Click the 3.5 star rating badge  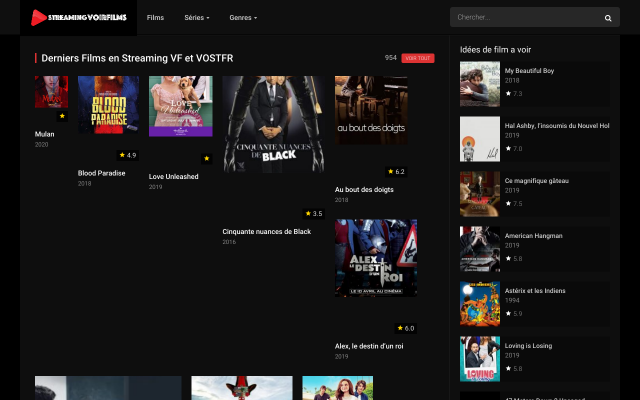coord(314,213)
